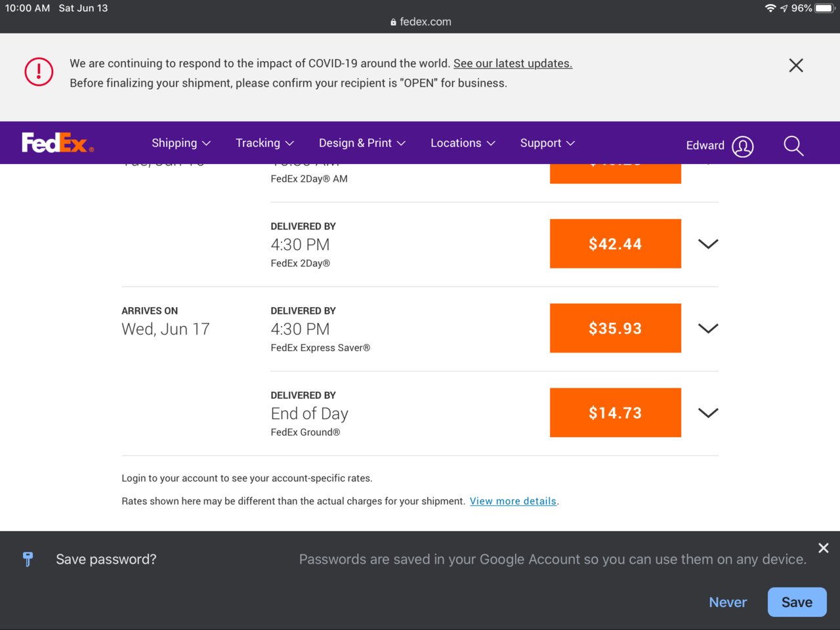Click 'FedEx Ground®' service name
840x630 pixels.
[305, 432]
